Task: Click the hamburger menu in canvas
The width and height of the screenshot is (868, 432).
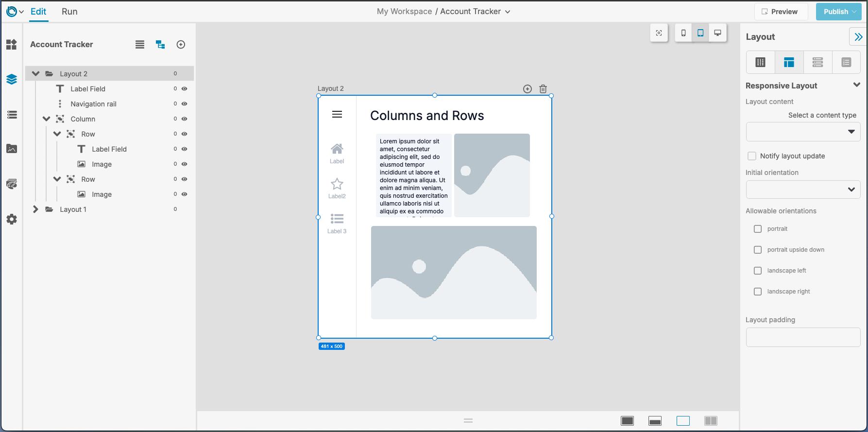Action: [x=337, y=114]
